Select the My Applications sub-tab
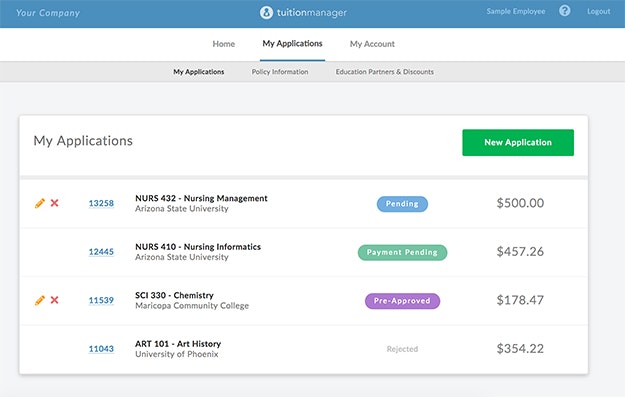The width and height of the screenshot is (625, 397). click(199, 72)
